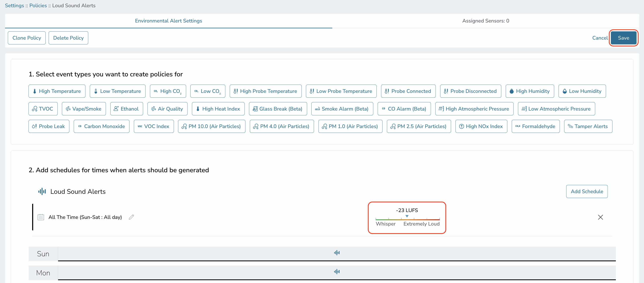Click the Formaldehyde CH2O icon

click(518, 126)
